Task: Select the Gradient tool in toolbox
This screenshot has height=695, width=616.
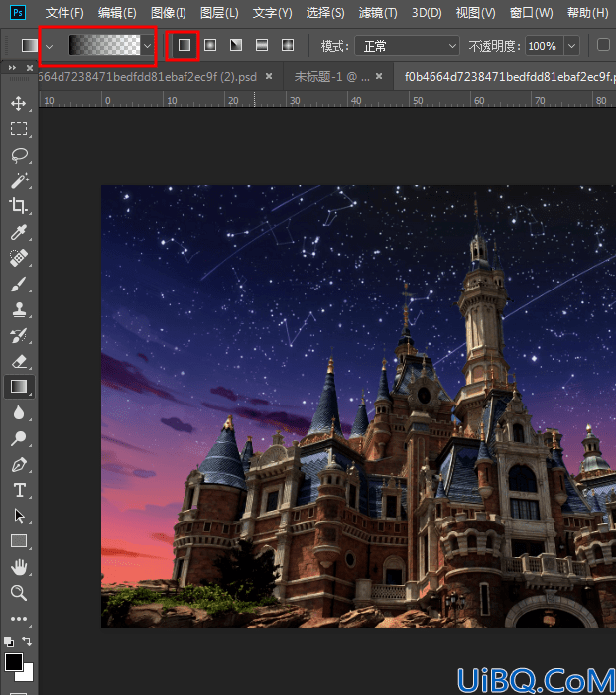Action: click(x=18, y=387)
